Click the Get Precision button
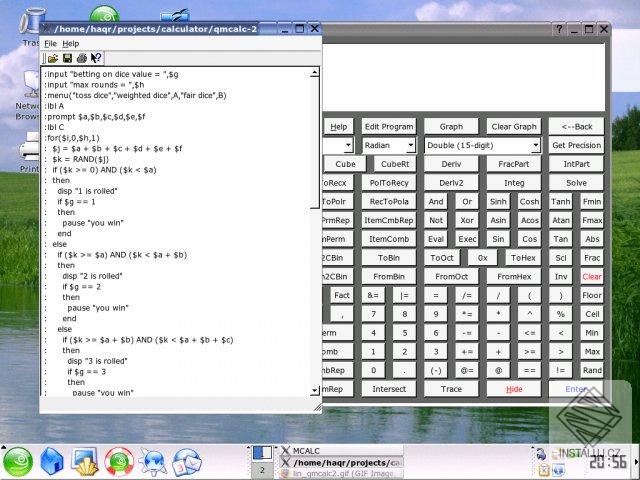 (x=576, y=145)
